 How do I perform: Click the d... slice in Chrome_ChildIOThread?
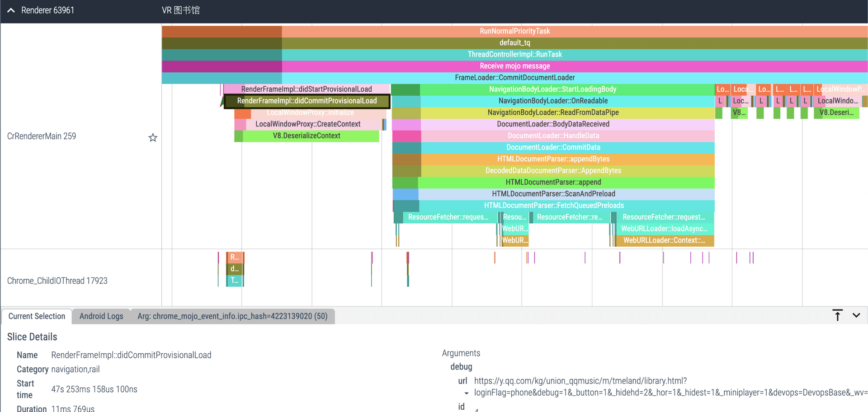pyautogui.click(x=235, y=269)
